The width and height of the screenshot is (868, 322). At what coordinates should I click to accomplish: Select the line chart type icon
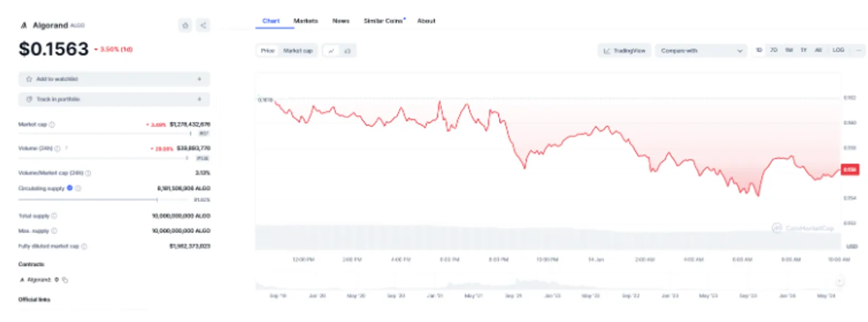331,50
